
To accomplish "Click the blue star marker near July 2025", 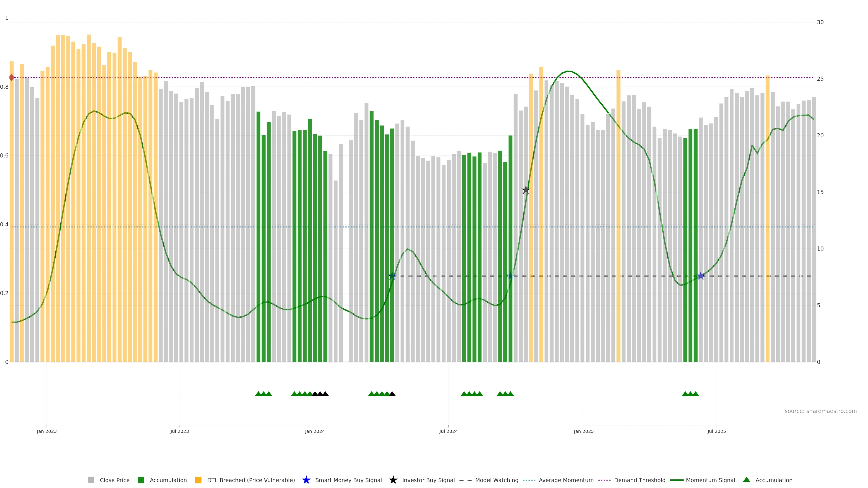I will point(701,276).
